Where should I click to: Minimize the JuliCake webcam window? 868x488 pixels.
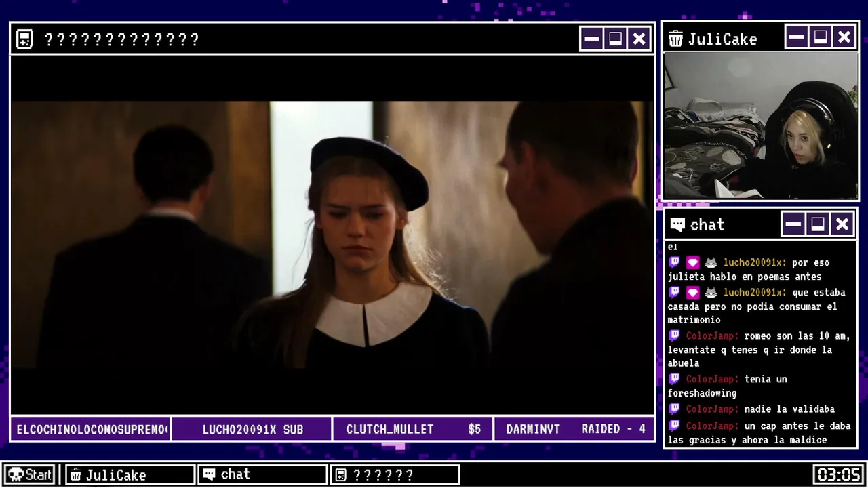797,37
